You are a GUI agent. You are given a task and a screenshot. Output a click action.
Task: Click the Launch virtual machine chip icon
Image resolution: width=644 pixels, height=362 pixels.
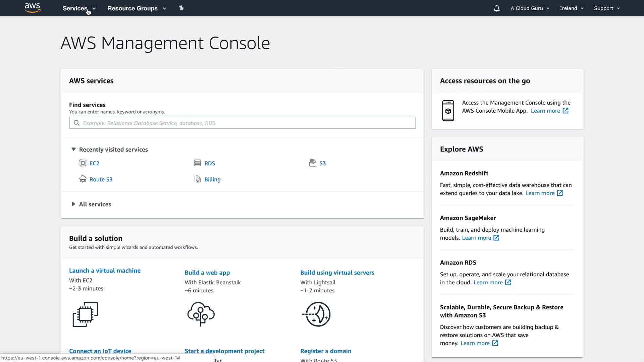(85, 314)
